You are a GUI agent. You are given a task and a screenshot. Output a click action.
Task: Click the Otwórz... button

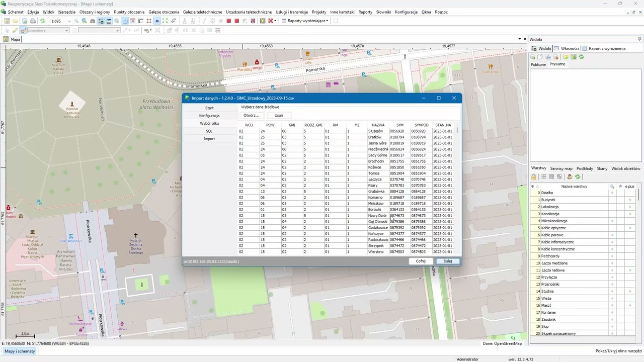(x=251, y=116)
